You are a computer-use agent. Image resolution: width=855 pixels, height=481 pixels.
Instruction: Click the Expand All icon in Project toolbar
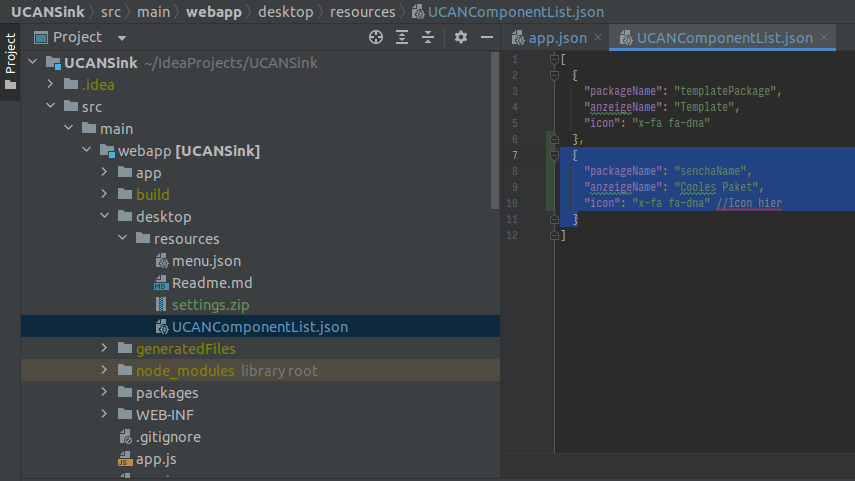click(402, 37)
